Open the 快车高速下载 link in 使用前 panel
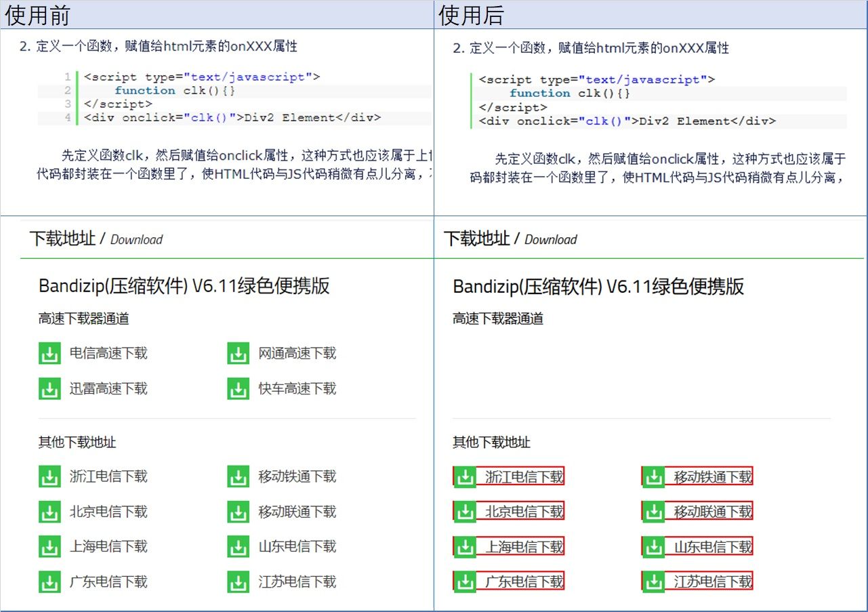The height and width of the screenshot is (612, 868). pos(297,388)
